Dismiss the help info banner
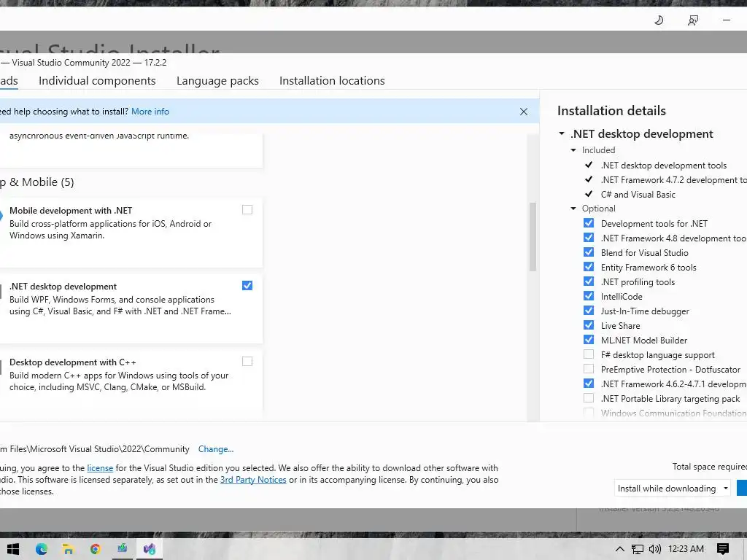The height and width of the screenshot is (560, 747). pos(524,112)
